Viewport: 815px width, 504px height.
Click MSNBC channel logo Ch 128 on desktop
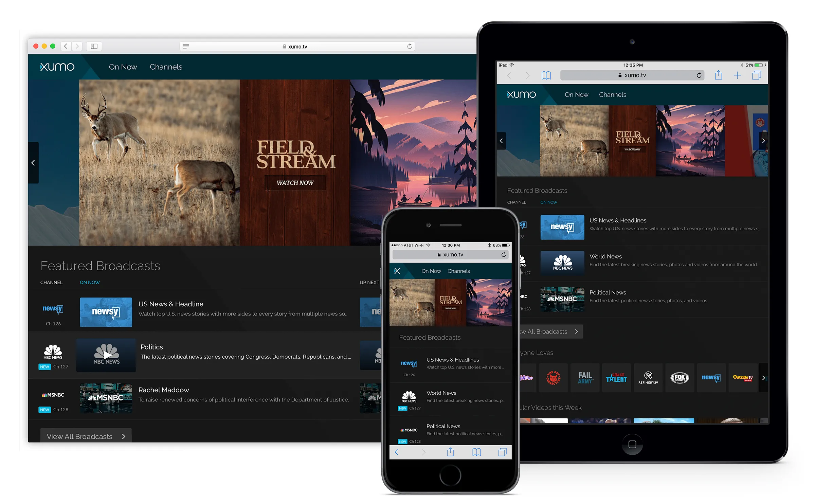53,395
